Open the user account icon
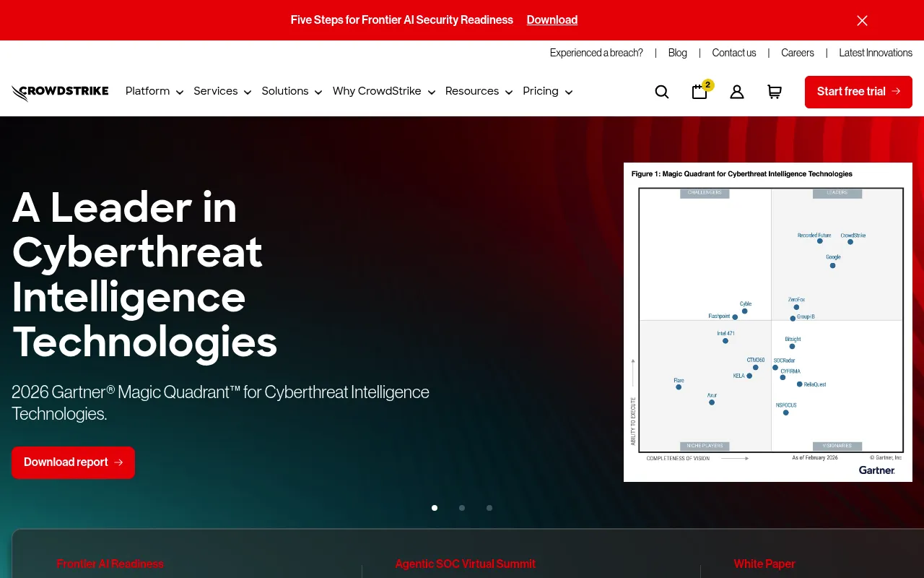 737,92
